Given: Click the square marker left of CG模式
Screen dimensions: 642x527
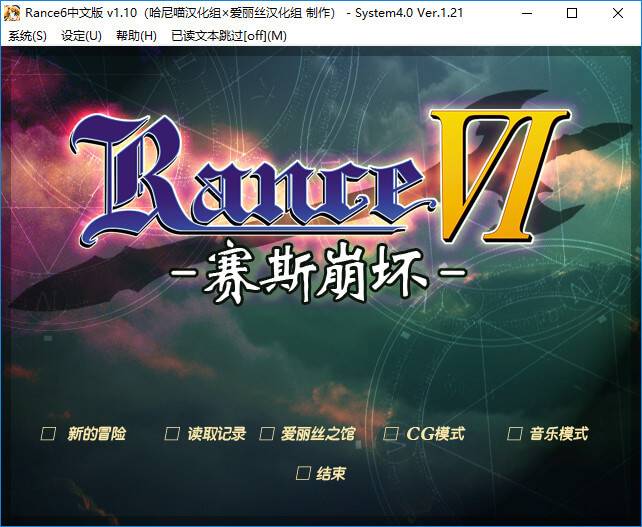Looking at the screenshot, I should point(391,434).
